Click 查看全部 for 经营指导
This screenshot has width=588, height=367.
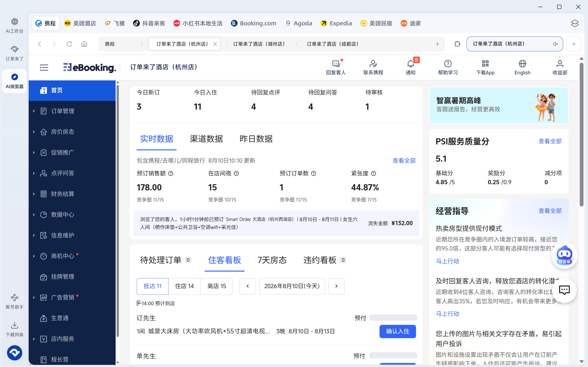pyautogui.click(x=550, y=211)
